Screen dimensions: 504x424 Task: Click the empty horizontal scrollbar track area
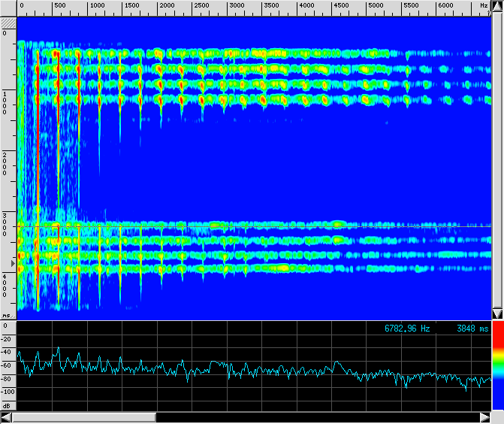pos(315,417)
